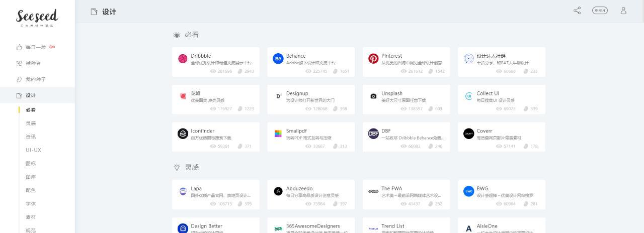Click the collect icon beside 1542 on Pinterest
The width and height of the screenshot is (644, 233).
[431, 71]
